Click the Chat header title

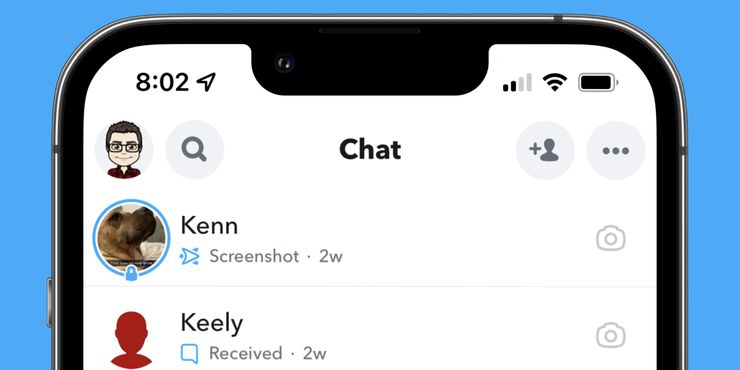click(370, 150)
